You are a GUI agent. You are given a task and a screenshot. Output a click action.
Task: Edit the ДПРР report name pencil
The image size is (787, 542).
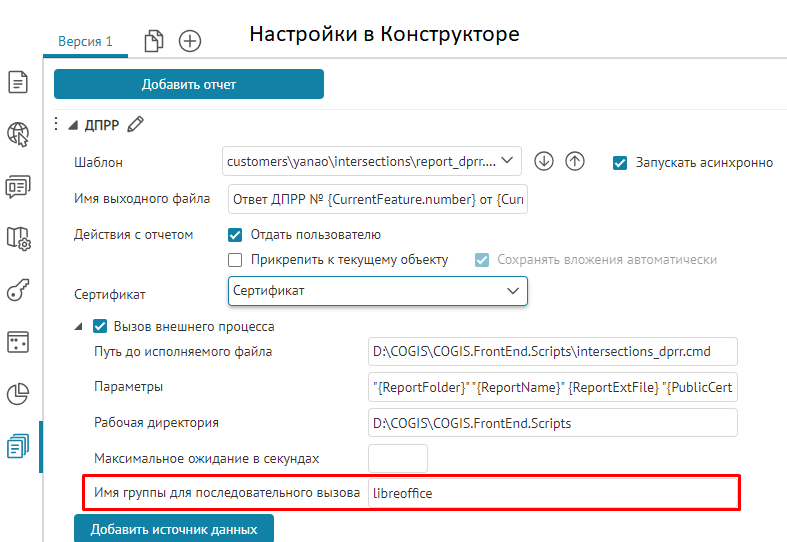(136, 125)
